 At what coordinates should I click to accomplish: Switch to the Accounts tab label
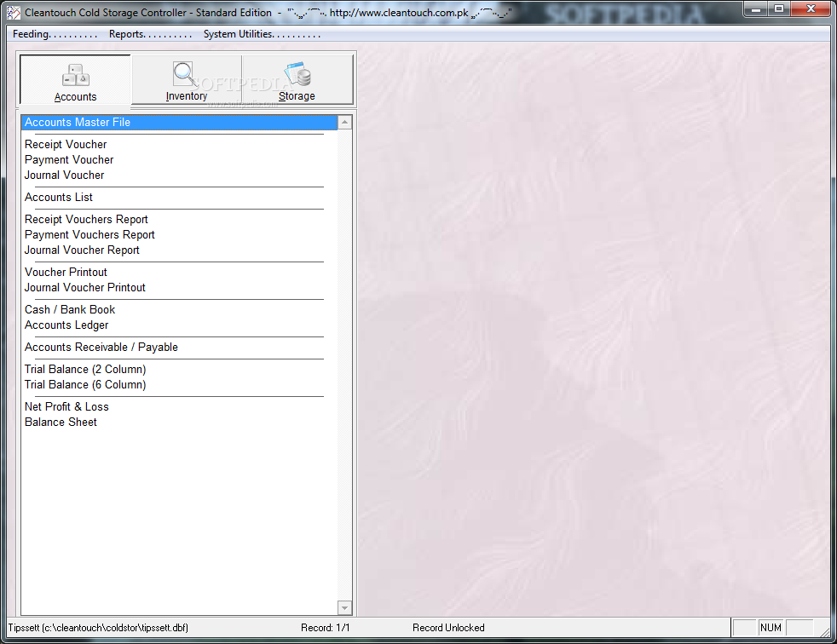click(x=75, y=97)
